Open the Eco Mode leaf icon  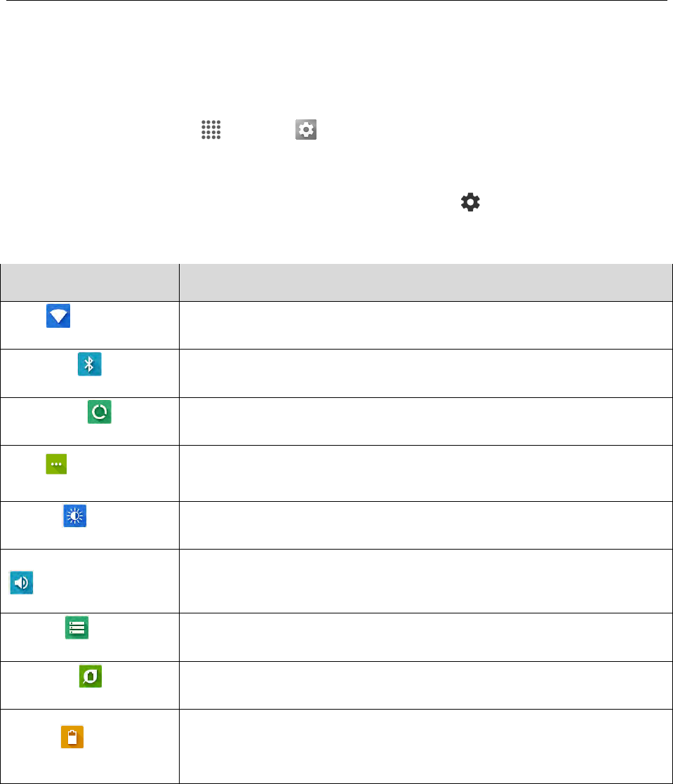point(91,676)
